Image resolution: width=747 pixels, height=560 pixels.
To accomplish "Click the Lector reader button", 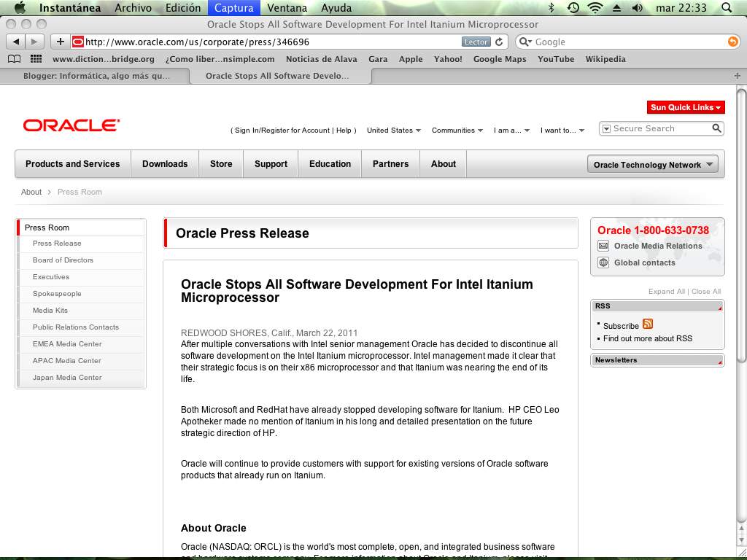I will pyautogui.click(x=476, y=42).
